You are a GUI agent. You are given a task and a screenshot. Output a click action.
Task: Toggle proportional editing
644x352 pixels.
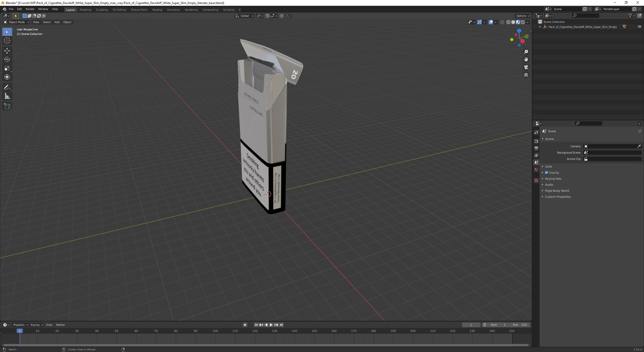pyautogui.click(x=281, y=16)
